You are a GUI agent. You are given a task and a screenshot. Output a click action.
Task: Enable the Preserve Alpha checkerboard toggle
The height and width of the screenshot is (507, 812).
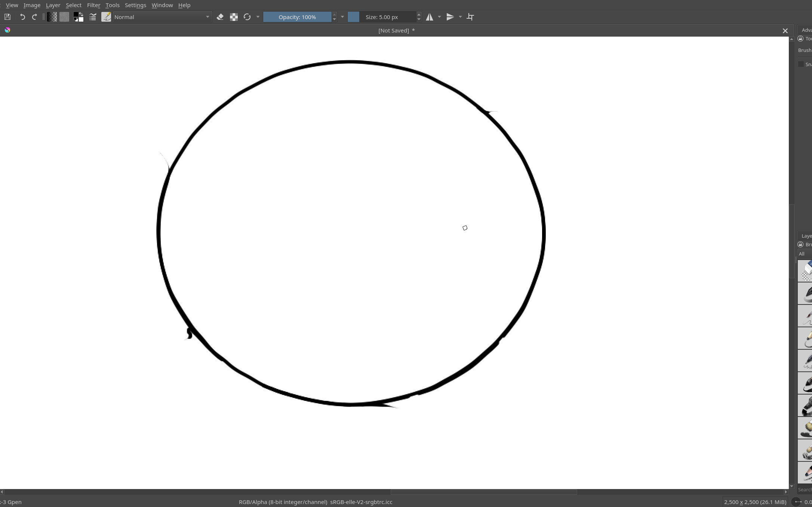click(234, 17)
